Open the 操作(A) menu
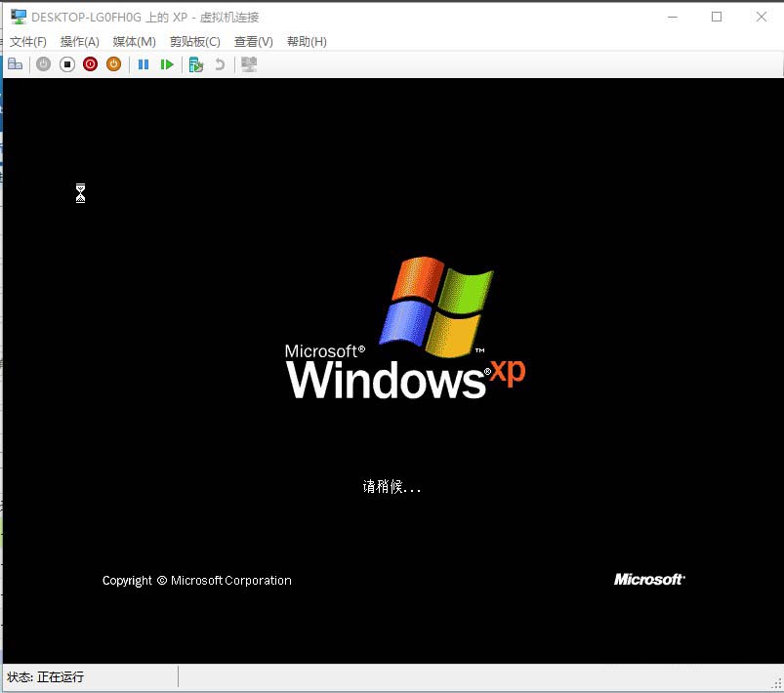Image resolution: width=784 pixels, height=693 pixels. tap(79, 42)
